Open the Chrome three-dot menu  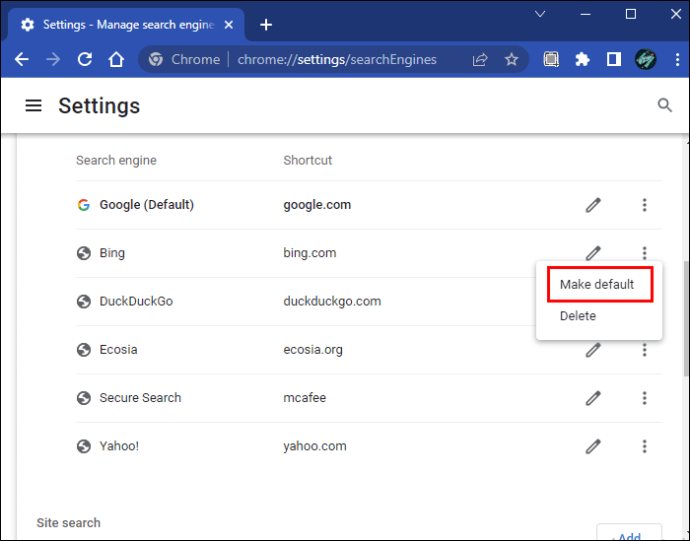click(677, 59)
